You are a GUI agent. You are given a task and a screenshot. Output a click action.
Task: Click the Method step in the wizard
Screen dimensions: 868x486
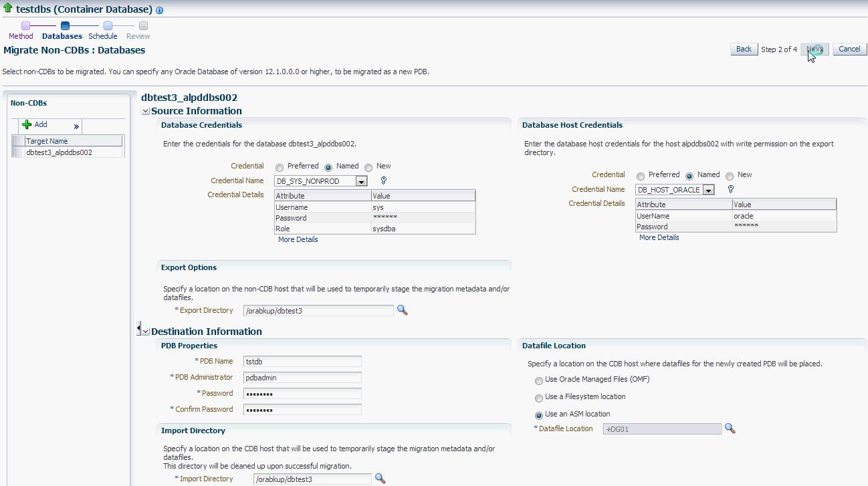coord(20,36)
